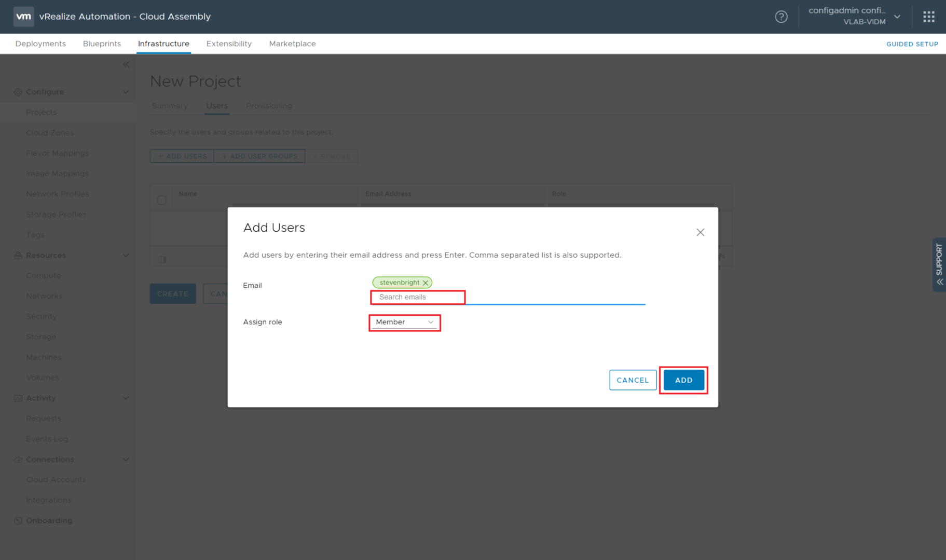
Task: Remove the stevenbright email chip
Action: pyautogui.click(x=426, y=283)
